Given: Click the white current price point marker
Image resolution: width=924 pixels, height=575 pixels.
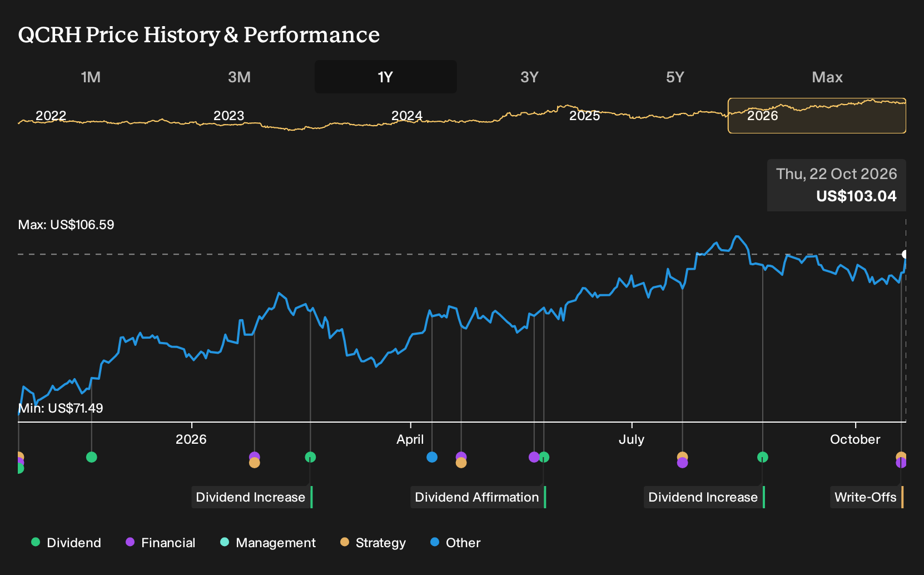Looking at the screenshot, I should (x=905, y=254).
